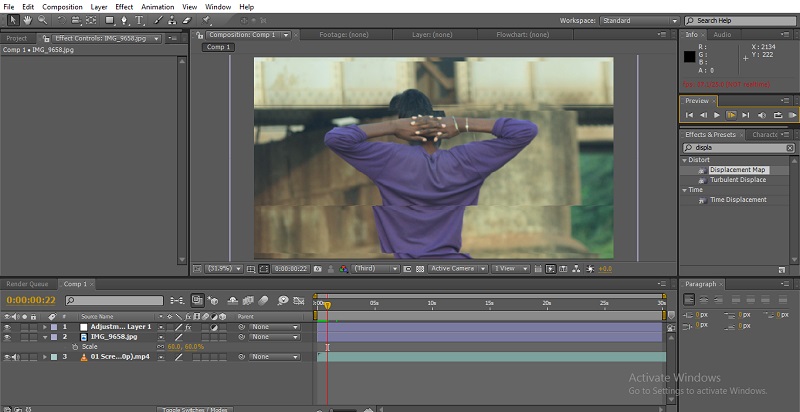The height and width of the screenshot is (412, 800).
Task: Open the magnification (31.9%) dropdown
Action: (223, 269)
